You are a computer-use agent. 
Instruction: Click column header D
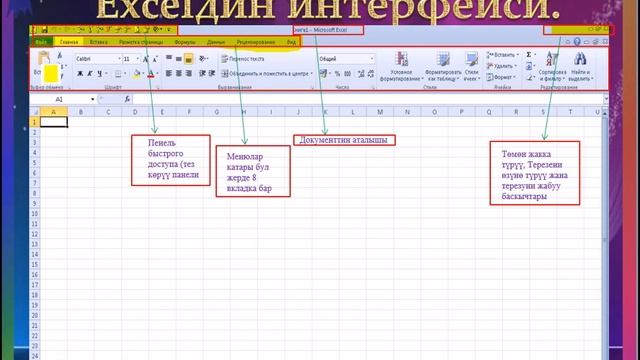coord(135,112)
